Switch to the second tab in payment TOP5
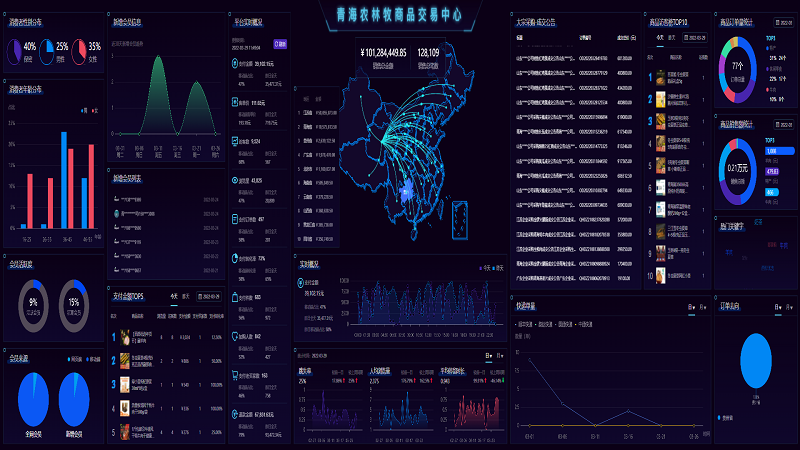Viewport: 800px width, 450px height. (x=186, y=296)
